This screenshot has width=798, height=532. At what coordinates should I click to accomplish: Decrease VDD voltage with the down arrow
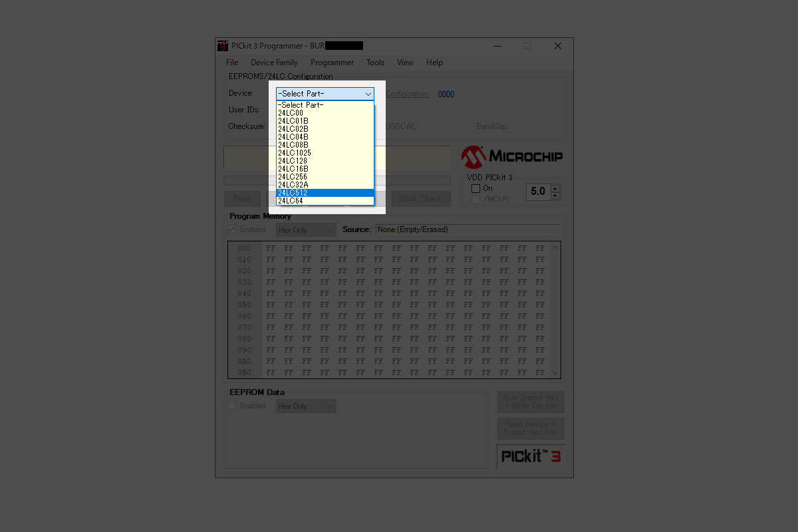(x=556, y=196)
